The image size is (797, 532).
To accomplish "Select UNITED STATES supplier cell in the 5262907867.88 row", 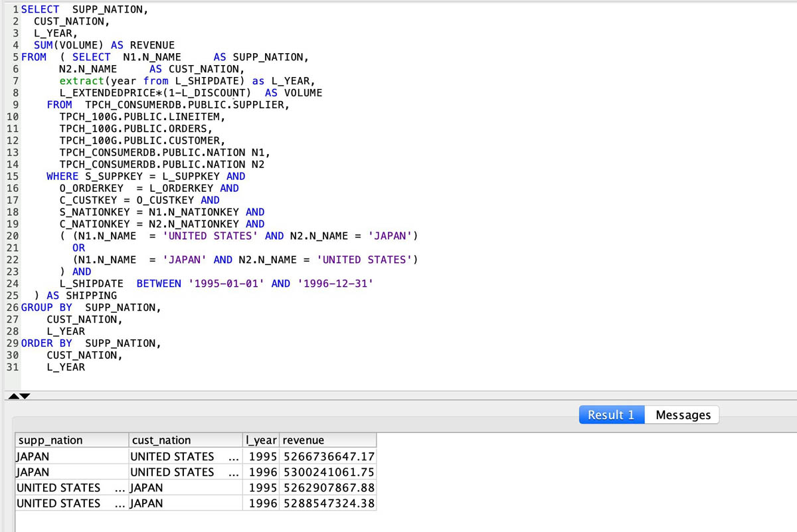I will 72,488.
